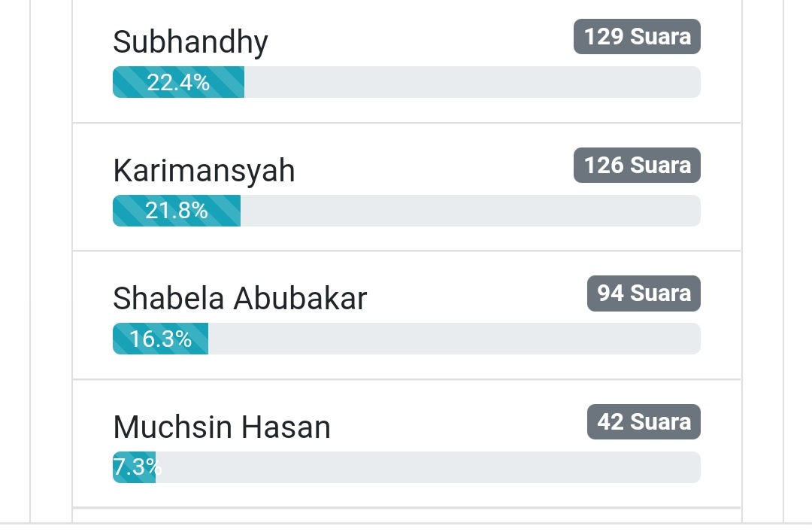Click the 7.3% percentage label
The width and height of the screenshot is (812, 532).
coord(138,467)
